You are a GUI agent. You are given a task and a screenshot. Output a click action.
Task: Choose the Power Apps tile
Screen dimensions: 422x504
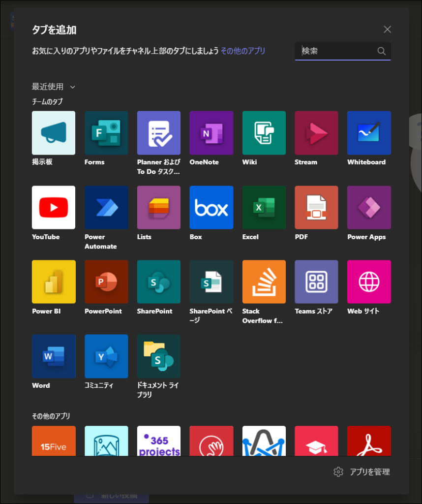click(369, 207)
